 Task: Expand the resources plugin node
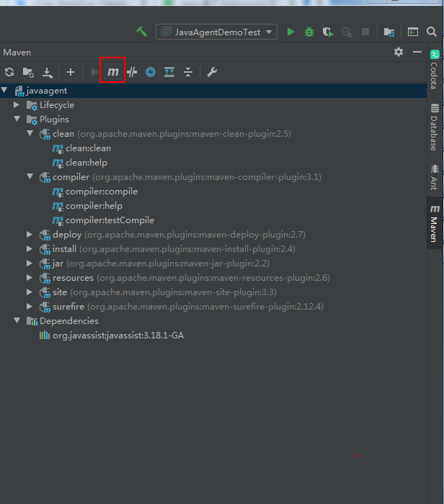coord(30,277)
